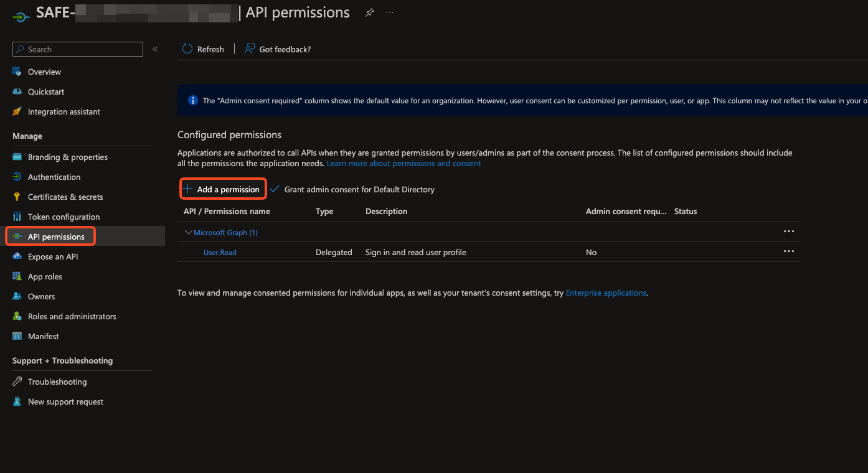Click the Admin consent requ... column header
This screenshot has height=473, width=868.
(x=626, y=211)
